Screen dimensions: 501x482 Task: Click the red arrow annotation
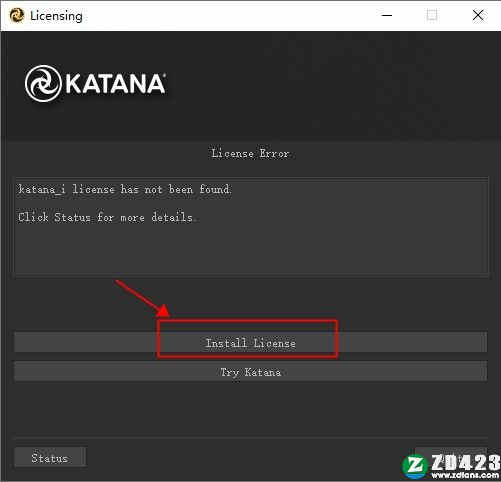coord(142,298)
